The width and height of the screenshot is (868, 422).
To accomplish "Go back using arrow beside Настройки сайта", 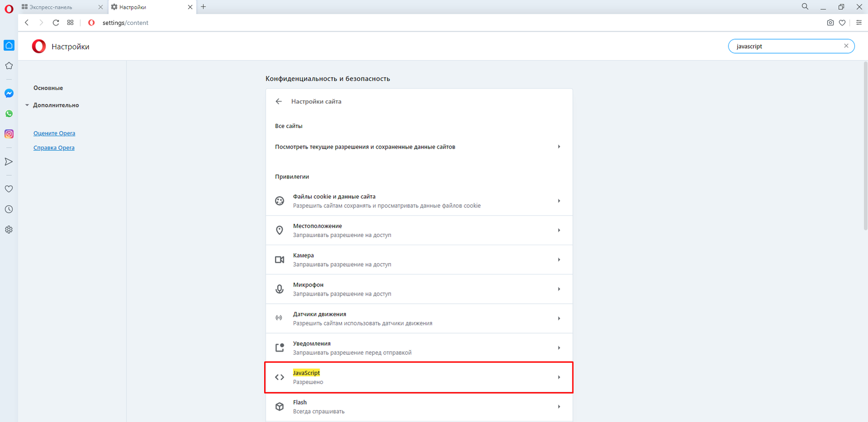I will pos(279,101).
